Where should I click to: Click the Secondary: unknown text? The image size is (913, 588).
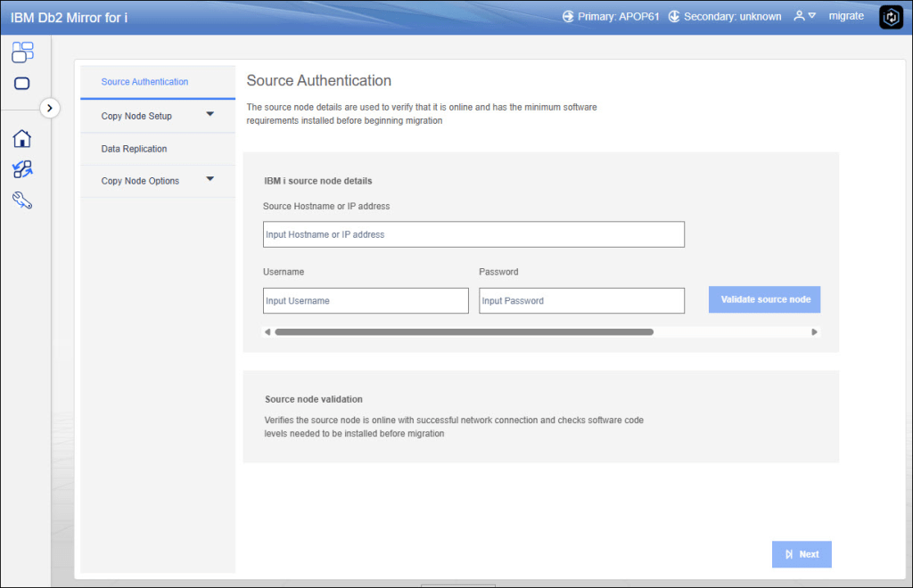[x=733, y=16]
